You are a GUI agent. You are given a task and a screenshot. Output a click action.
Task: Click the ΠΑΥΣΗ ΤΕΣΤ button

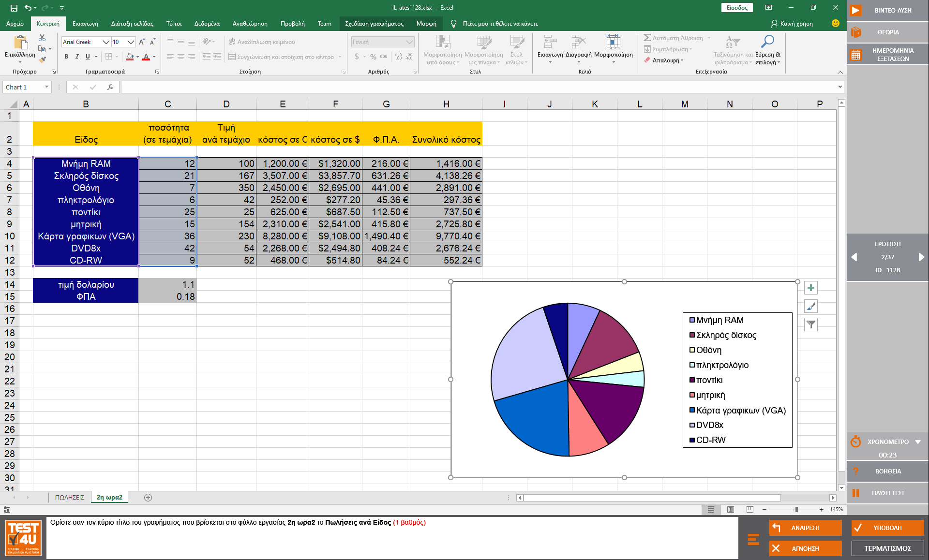[888, 493]
